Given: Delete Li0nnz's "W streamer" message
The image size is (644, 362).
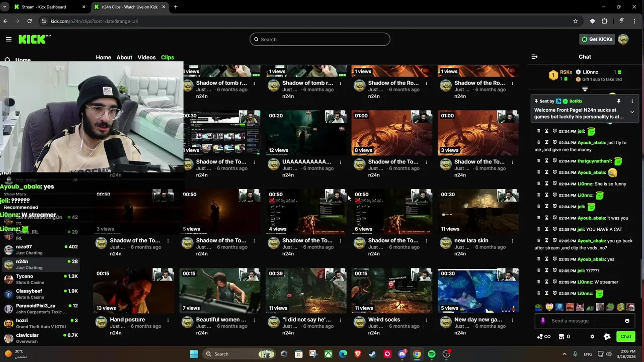Looking at the screenshot, I should [538, 282].
